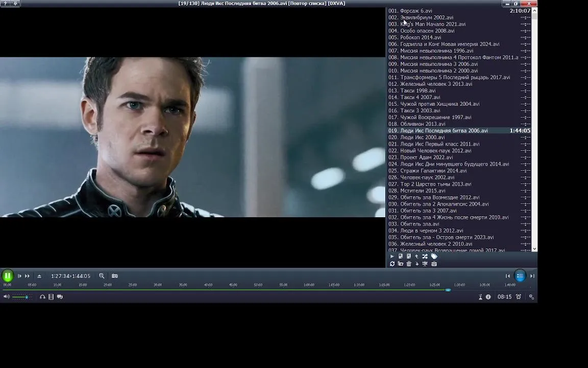Click the playlist scrollbar down arrow
This screenshot has height=368, width=588.
pos(534,249)
